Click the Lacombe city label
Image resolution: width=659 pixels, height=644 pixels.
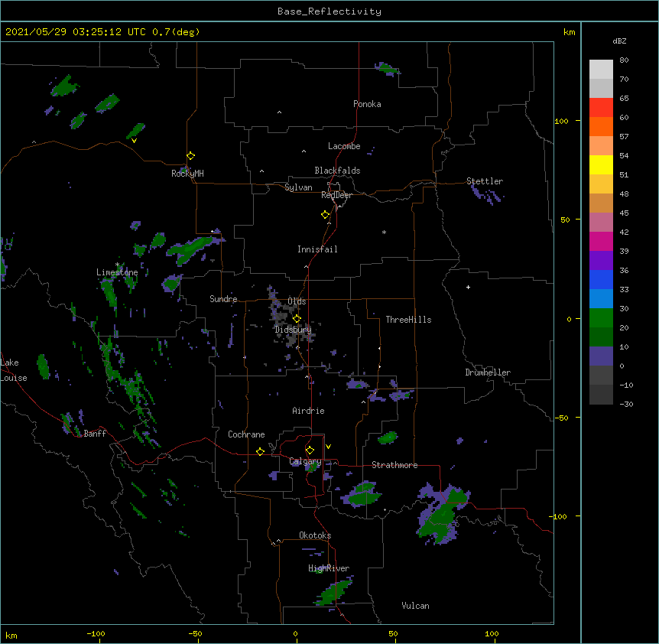[x=344, y=146]
